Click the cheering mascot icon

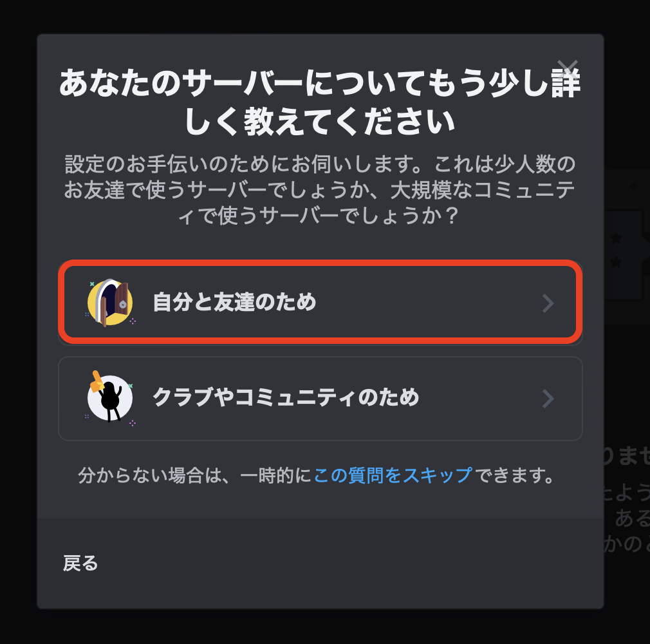coord(109,397)
